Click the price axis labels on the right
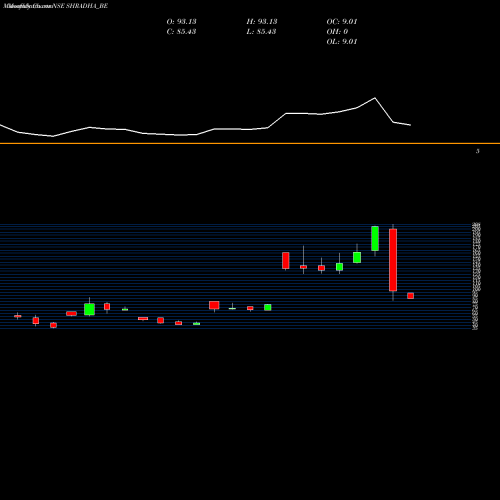Viewport: 500px width, 500px height. tap(476, 277)
